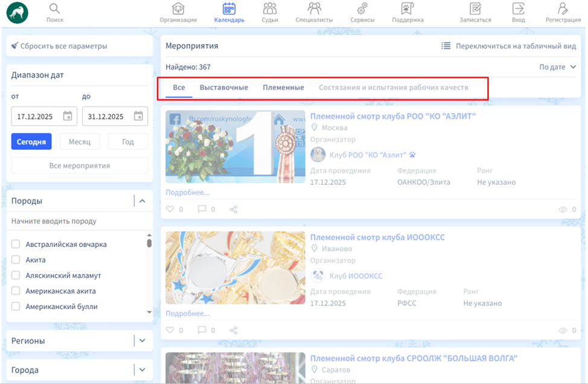Enable the Американский булли checkbox

[x=16, y=307]
